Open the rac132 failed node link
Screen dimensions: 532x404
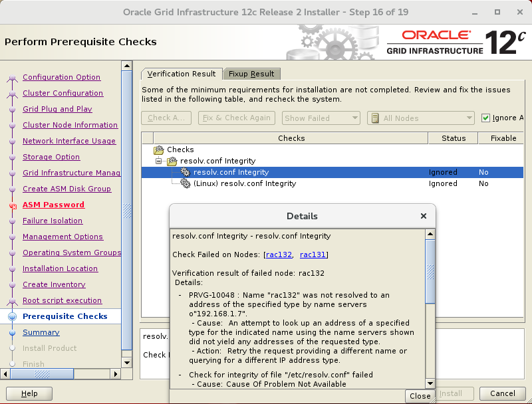[279, 254]
